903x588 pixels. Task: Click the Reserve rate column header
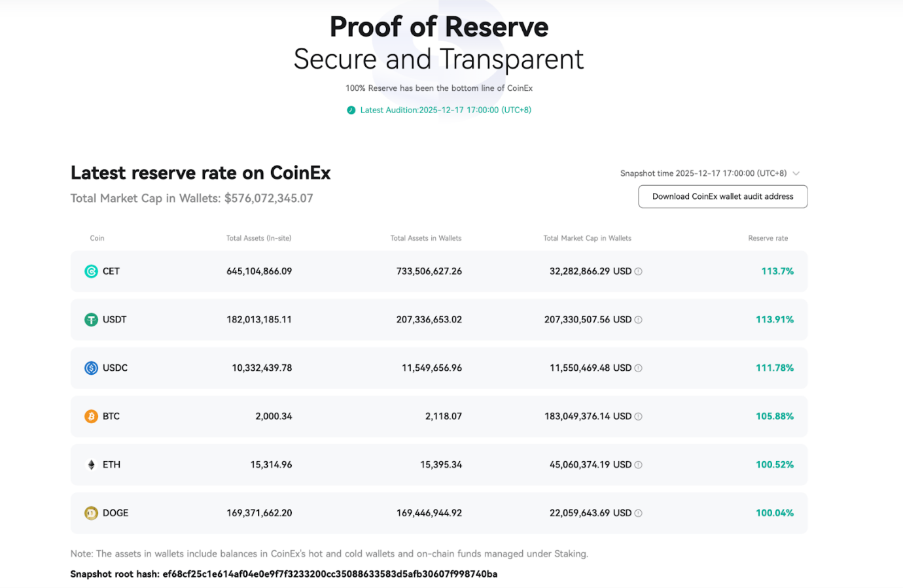point(768,238)
